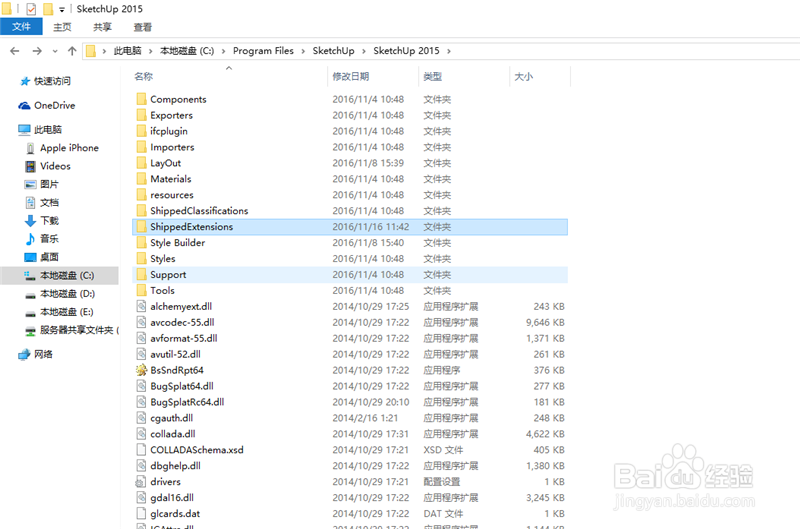Select Apple iPhone in the sidebar

tap(62, 148)
